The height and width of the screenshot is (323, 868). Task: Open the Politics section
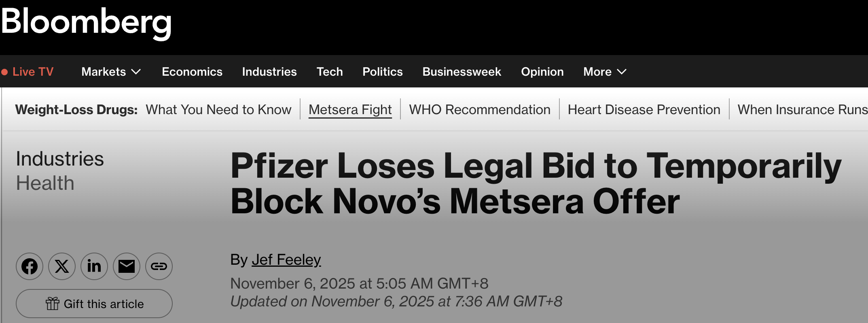pyautogui.click(x=383, y=72)
